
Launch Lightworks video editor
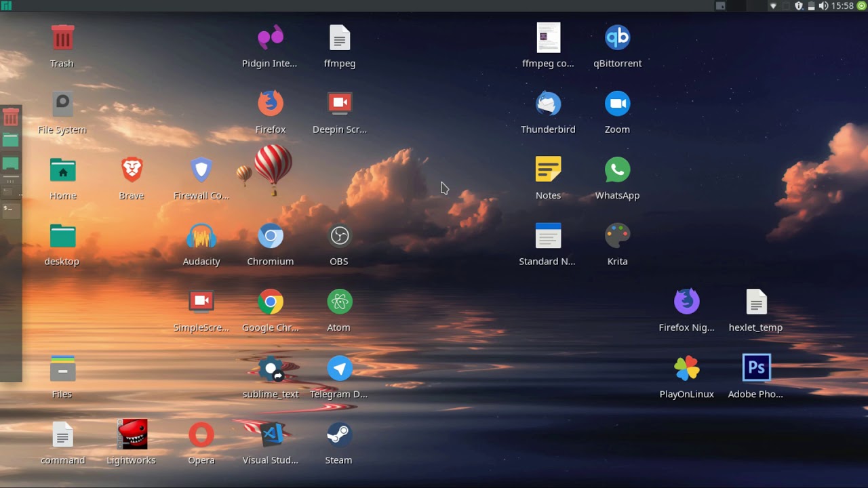pos(132,434)
